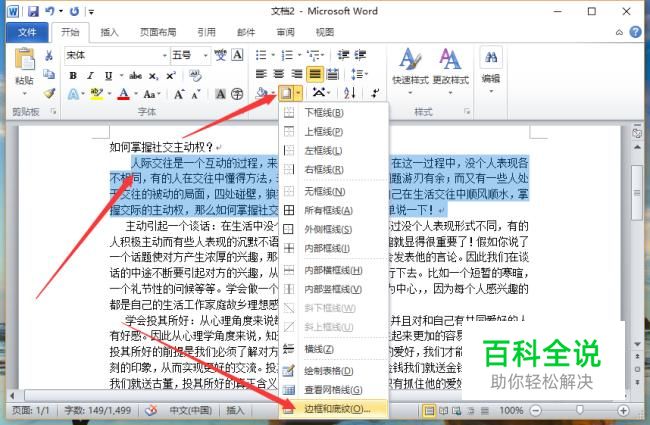Click the Character Border A icon
The image size is (650, 425).
(237, 55)
